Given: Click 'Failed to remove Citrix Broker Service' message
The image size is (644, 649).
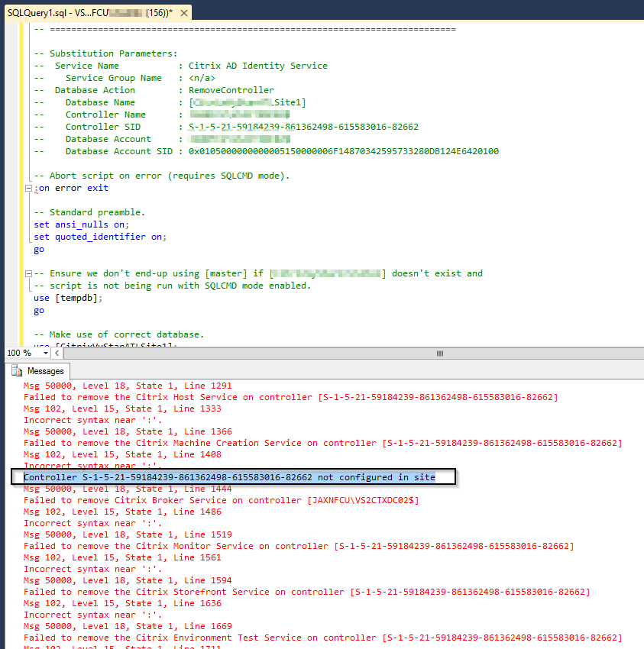Looking at the screenshot, I should [x=221, y=500].
